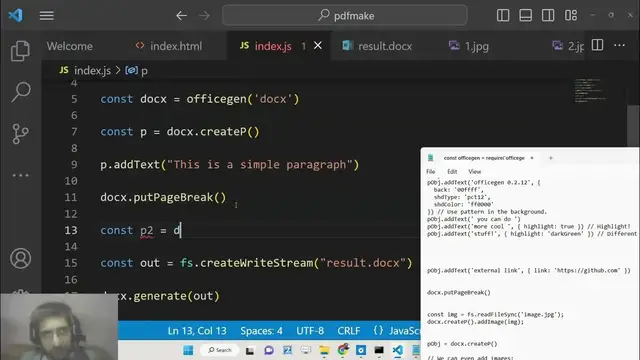Open the VS Code hamburger application menu

click(x=47, y=16)
